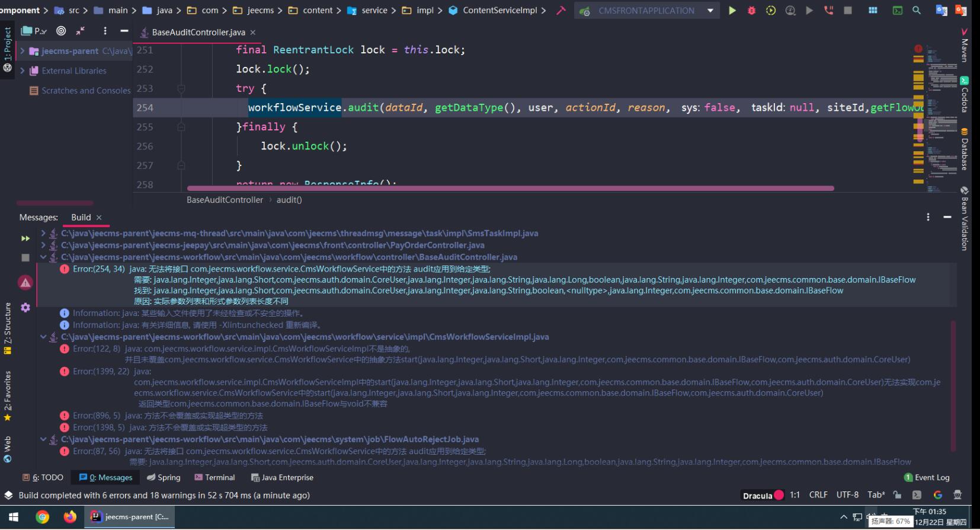Collapse the BaseAuditController.java build messages node
Viewport: 980px width, 530px height.
coord(43,257)
